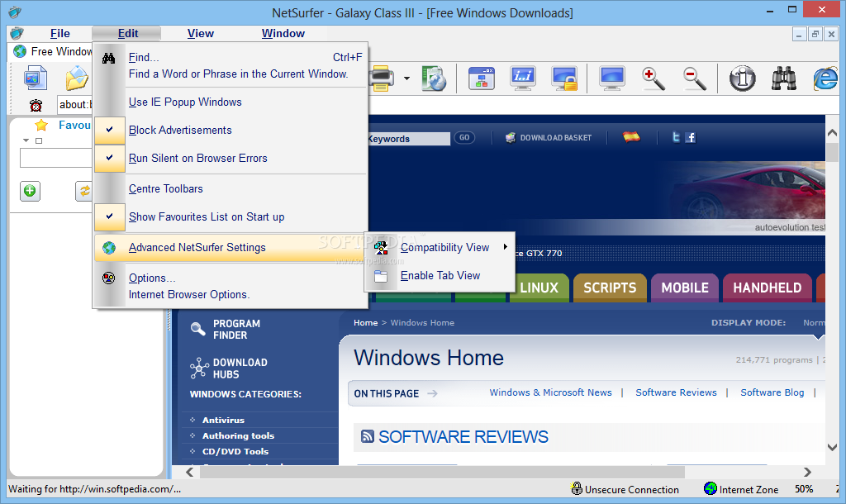
Task: Expand the small triangle in Favourites panel
Action: tap(26, 140)
